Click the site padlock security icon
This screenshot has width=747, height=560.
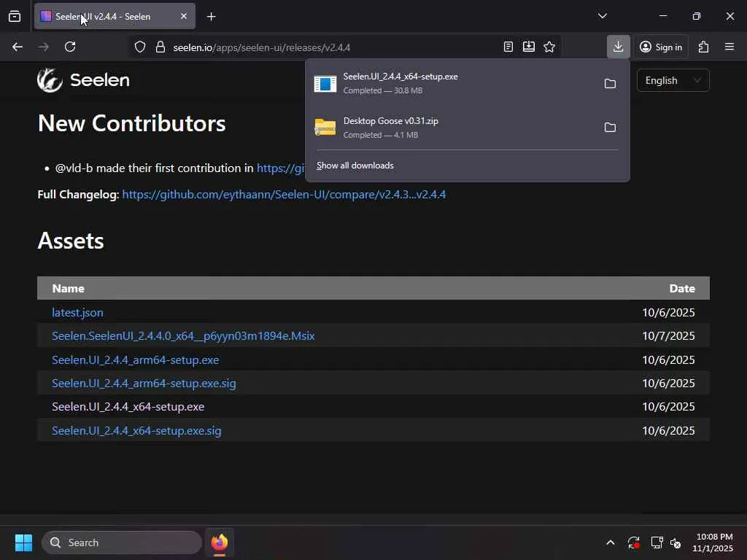[160, 47]
